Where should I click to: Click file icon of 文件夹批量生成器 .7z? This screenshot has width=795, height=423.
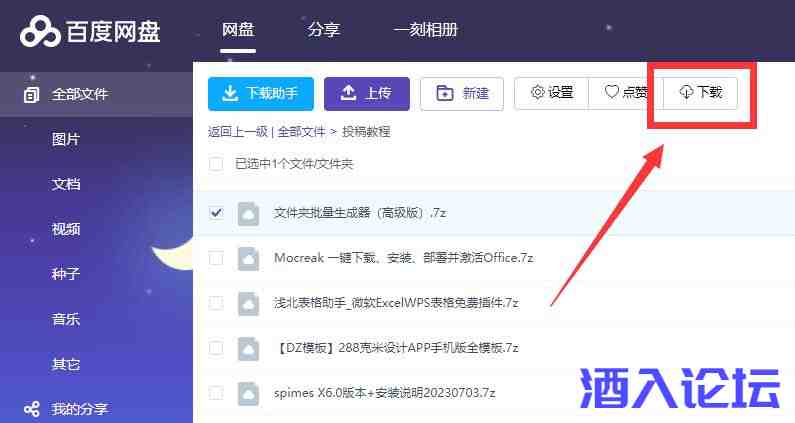[248, 213]
